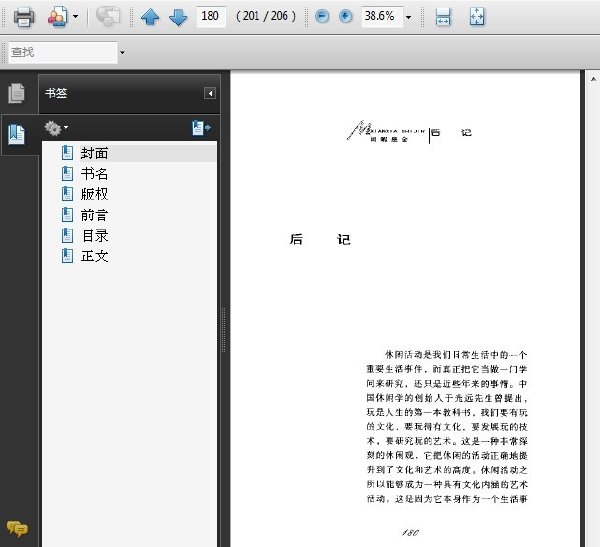This screenshot has height=547, width=600.
Task: Select the 封面 bookmark
Action: tap(95, 153)
